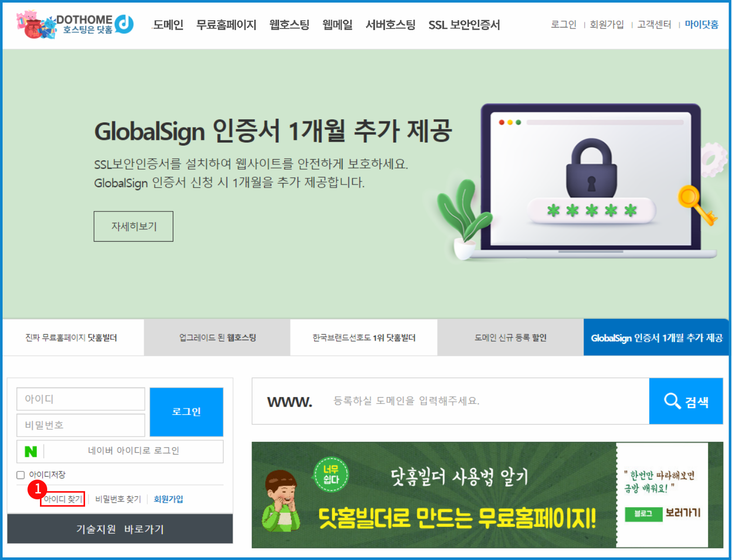The height and width of the screenshot is (560, 733).
Task: Click the 아이디 찾기 link
Action: tap(63, 499)
